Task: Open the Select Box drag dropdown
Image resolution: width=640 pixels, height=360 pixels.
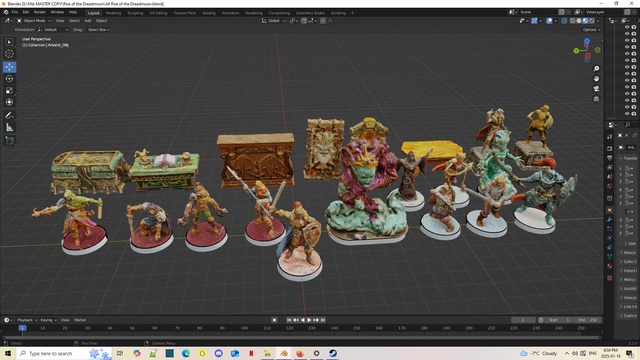Action: pyautogui.click(x=98, y=30)
